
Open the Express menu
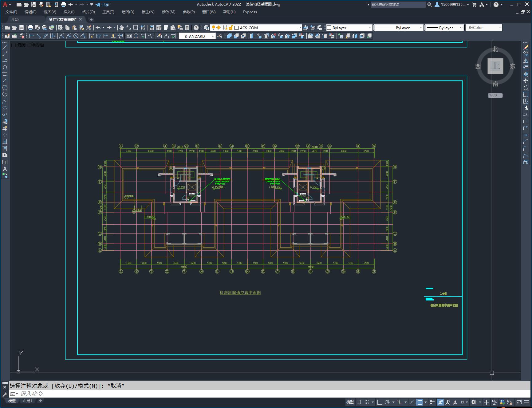point(250,12)
